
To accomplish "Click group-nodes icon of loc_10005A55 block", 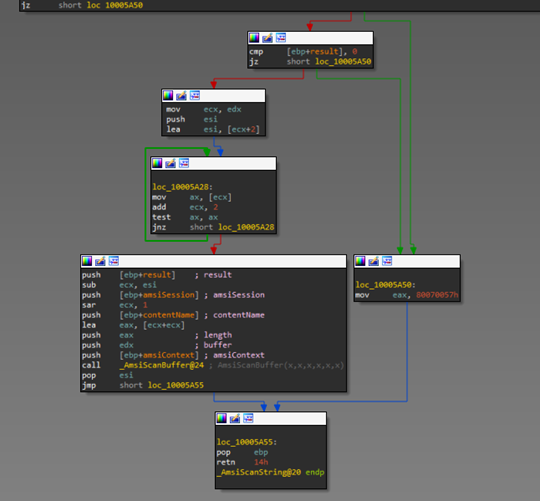I will [x=248, y=418].
